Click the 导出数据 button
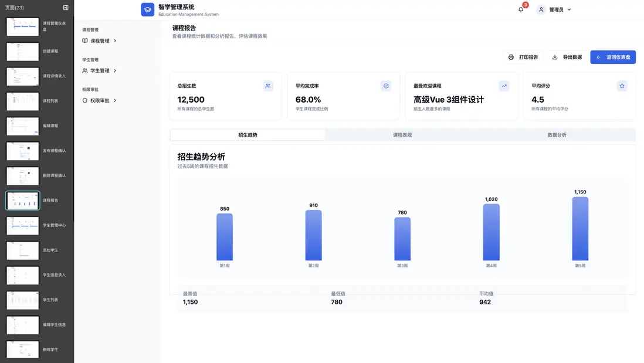Screen dimensions: 644x363 pyautogui.click(x=567, y=57)
